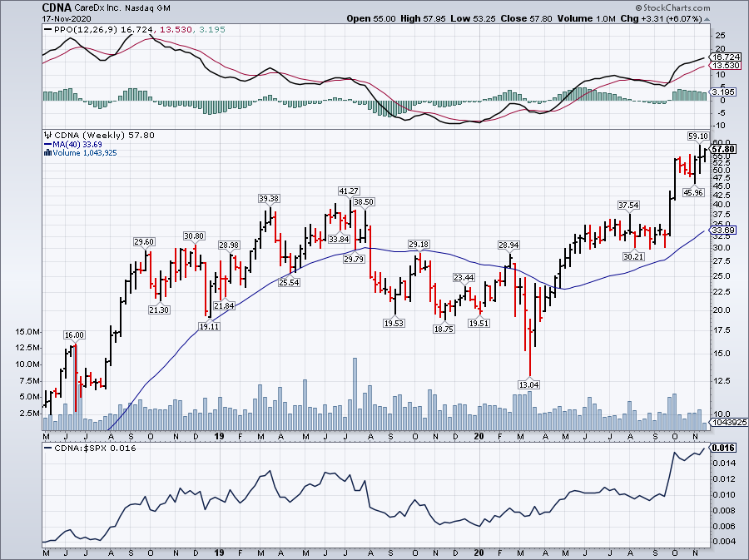Click the 41.27 peak annotation
The height and width of the screenshot is (560, 749).
coord(349,191)
